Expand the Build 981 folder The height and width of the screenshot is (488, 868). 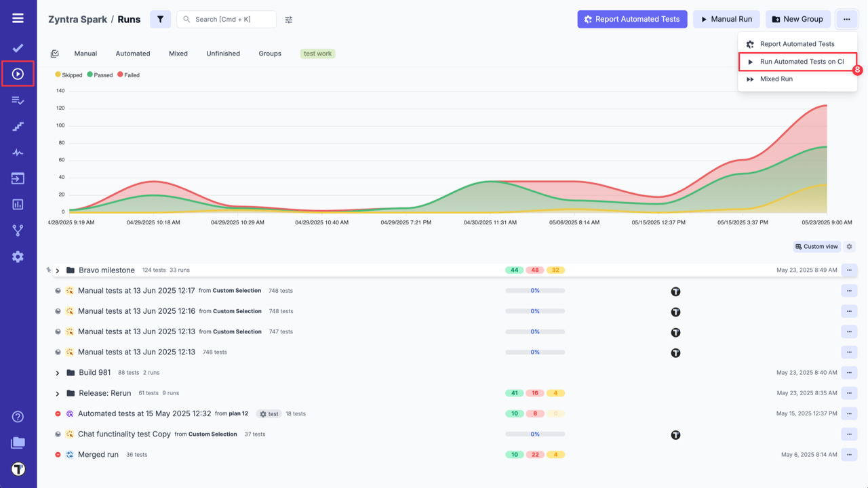(x=58, y=373)
